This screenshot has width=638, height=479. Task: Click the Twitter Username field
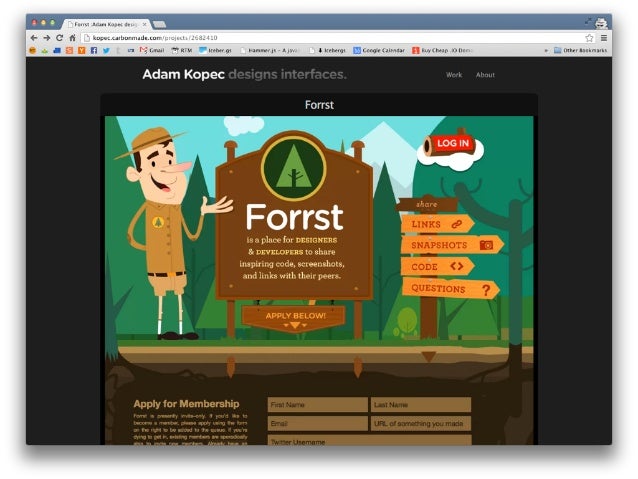click(x=369, y=440)
